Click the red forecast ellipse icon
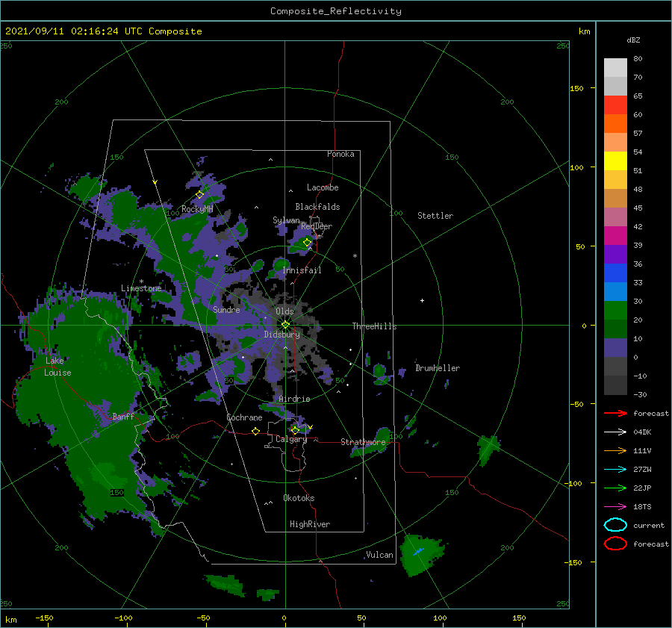This screenshot has width=672, height=628. 615,544
